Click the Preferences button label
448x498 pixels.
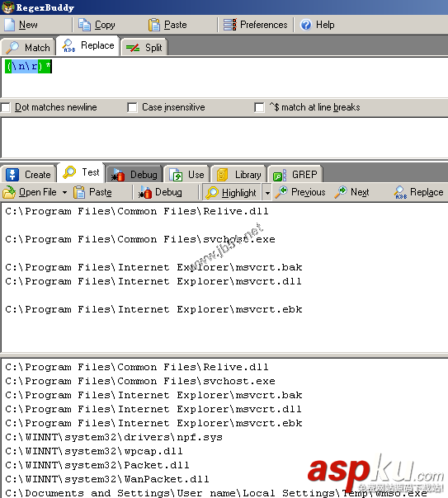264,25
